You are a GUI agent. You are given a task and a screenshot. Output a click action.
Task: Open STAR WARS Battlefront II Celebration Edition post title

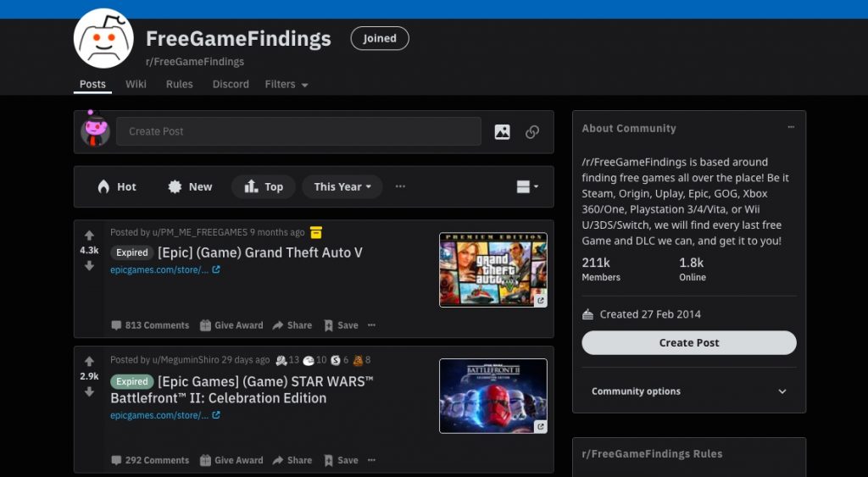point(242,390)
